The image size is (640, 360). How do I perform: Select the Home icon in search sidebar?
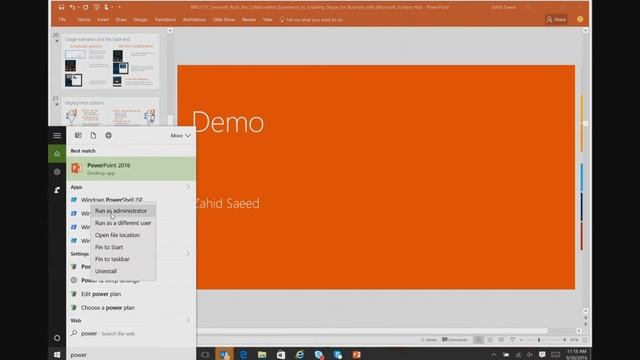[x=57, y=154]
